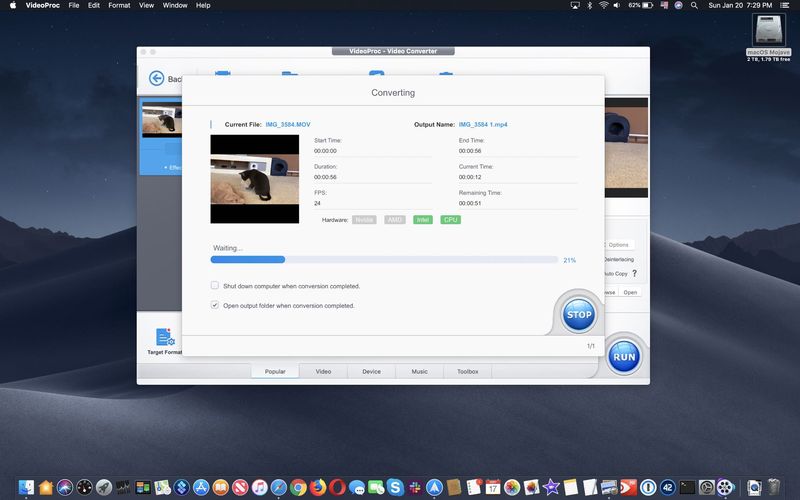
Task: Click the Auto Copy help question mark
Action: [635, 273]
